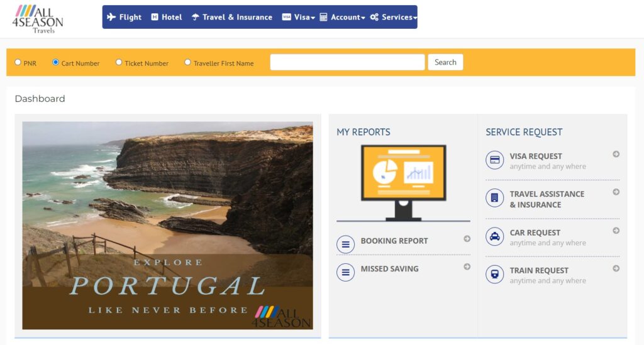Click the arrow icon beside Travel Assistance & Insurance
Screen dimensions: 644x345
pyautogui.click(x=616, y=192)
